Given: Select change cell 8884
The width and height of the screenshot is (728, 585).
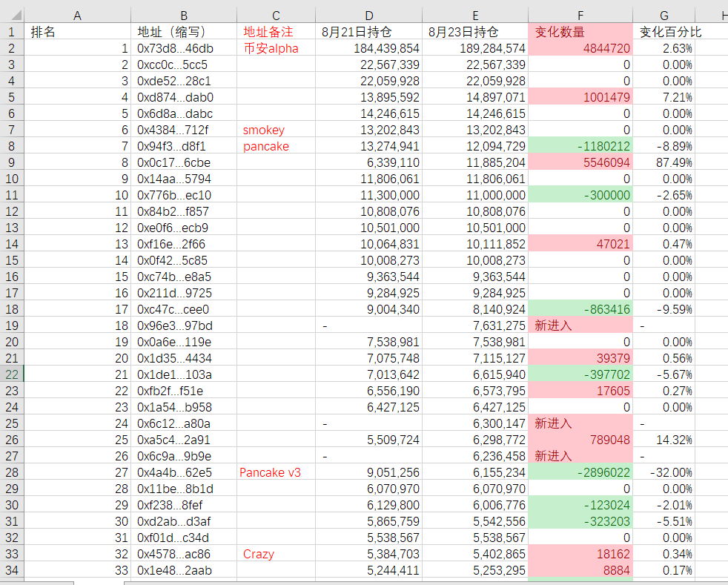Looking at the screenshot, I should [580, 570].
